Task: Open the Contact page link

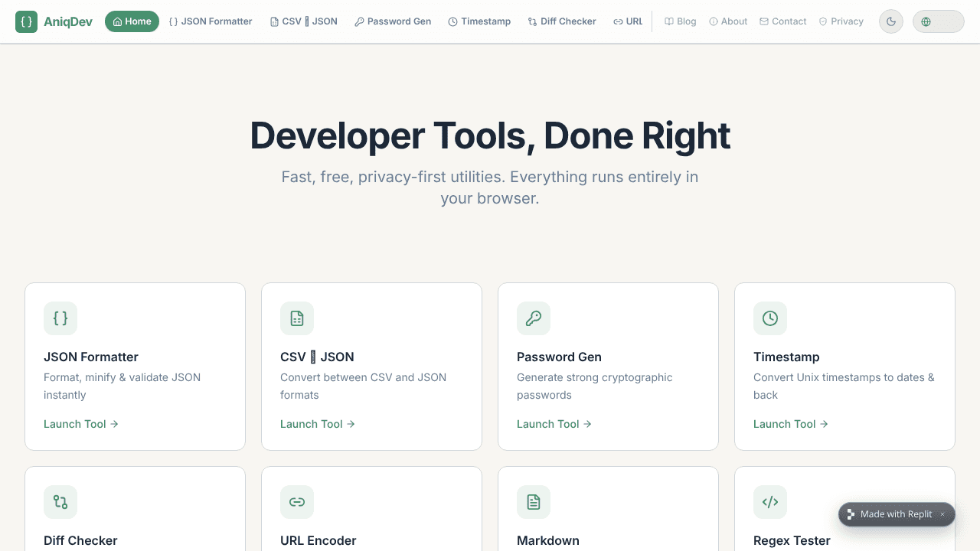Action: (x=783, y=21)
